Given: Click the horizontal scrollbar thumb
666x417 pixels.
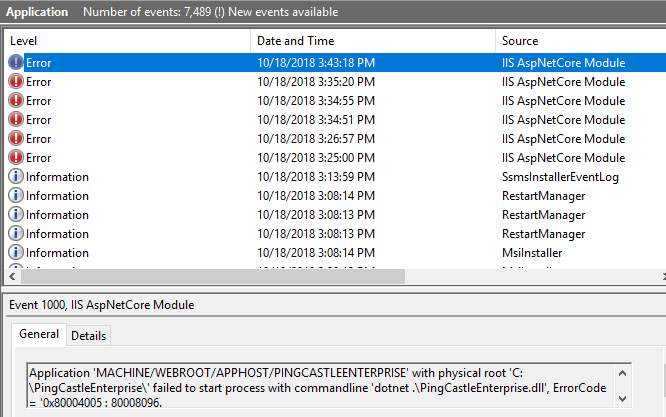Looking at the screenshot, I should [213, 277].
